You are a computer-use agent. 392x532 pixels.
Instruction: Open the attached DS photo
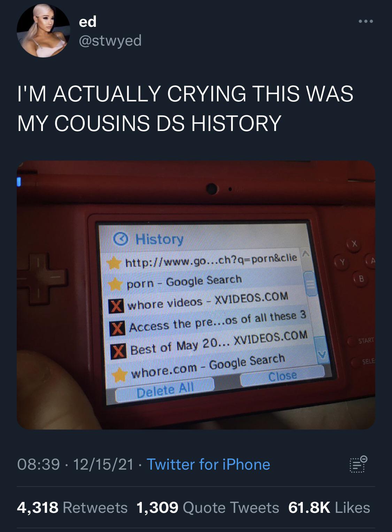[196, 295]
